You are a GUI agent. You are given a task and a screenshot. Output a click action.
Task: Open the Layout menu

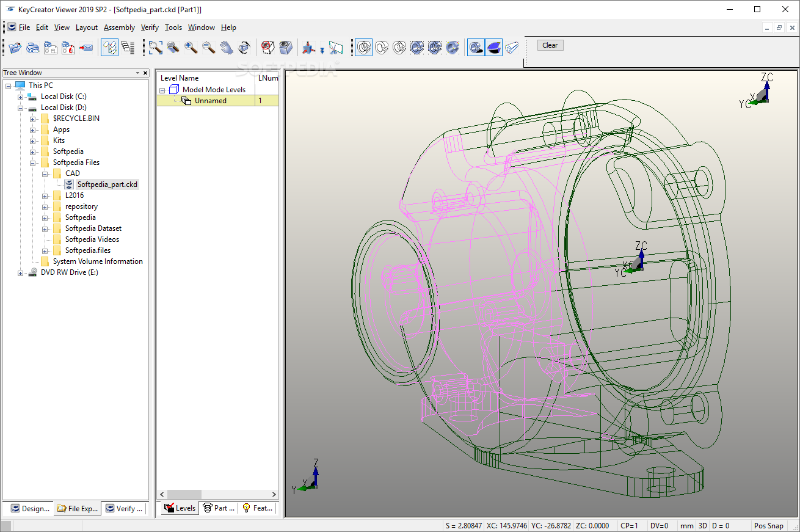pyautogui.click(x=87, y=27)
